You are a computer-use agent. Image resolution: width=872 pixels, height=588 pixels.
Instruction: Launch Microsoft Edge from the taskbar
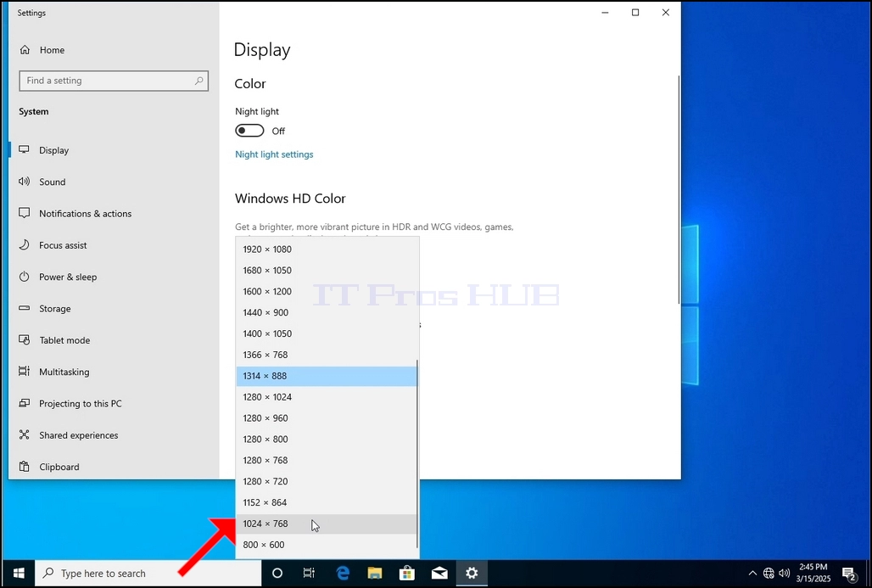point(343,573)
